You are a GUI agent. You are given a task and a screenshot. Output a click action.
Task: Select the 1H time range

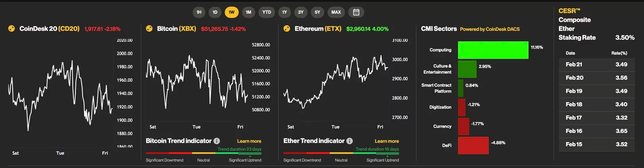coord(199,12)
